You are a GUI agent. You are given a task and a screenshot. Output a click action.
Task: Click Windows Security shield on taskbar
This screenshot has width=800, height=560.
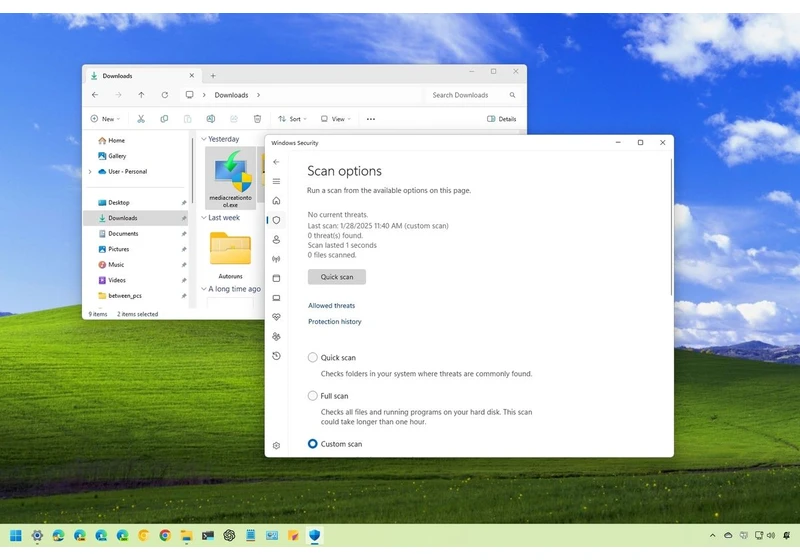(x=314, y=535)
